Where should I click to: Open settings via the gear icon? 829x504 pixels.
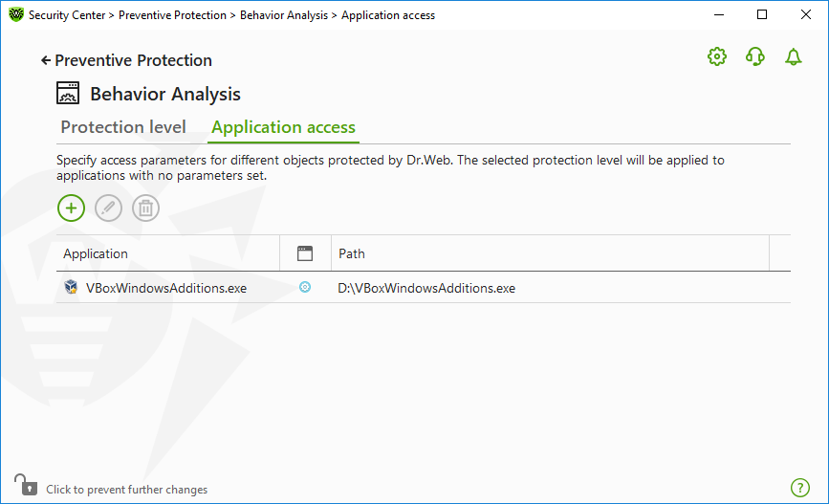(x=717, y=56)
